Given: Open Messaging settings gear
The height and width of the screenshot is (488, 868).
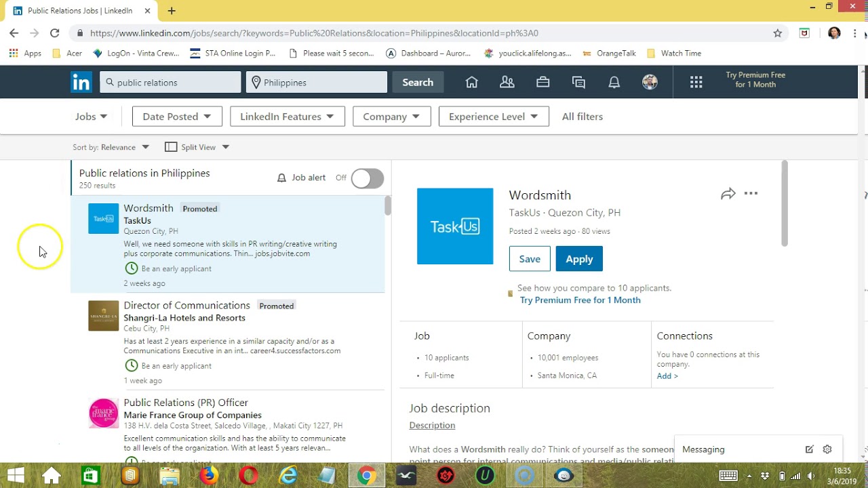Looking at the screenshot, I should (827, 449).
